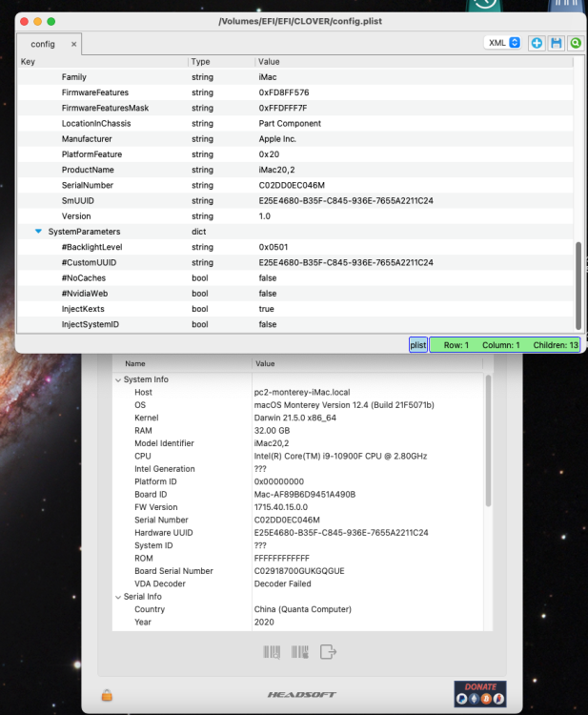Click the second barcode icon in Hackintool
This screenshot has height=715, width=588.
[x=300, y=652]
